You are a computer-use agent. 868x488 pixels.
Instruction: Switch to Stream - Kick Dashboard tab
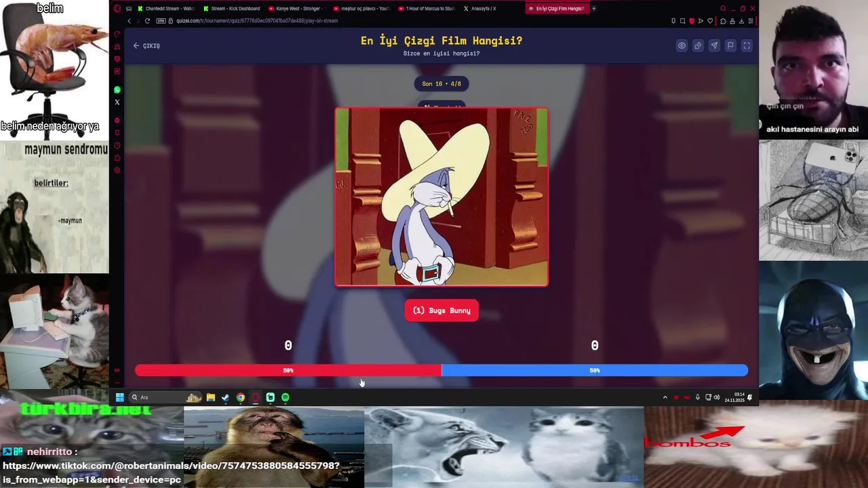pos(231,8)
